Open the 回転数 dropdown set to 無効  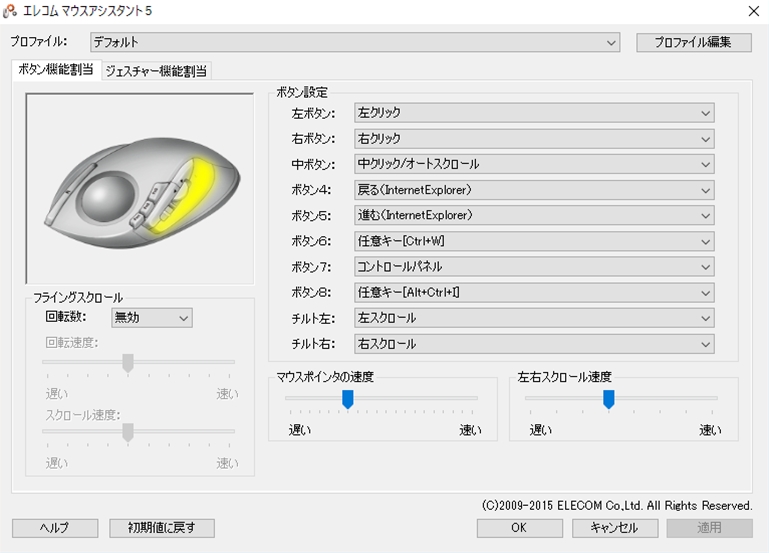point(152,318)
